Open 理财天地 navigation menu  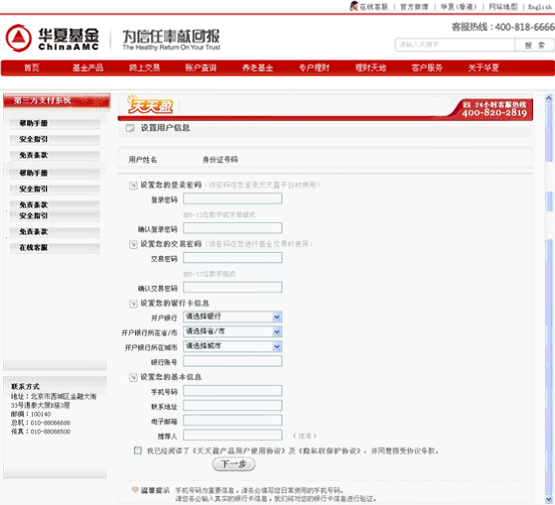(371, 68)
